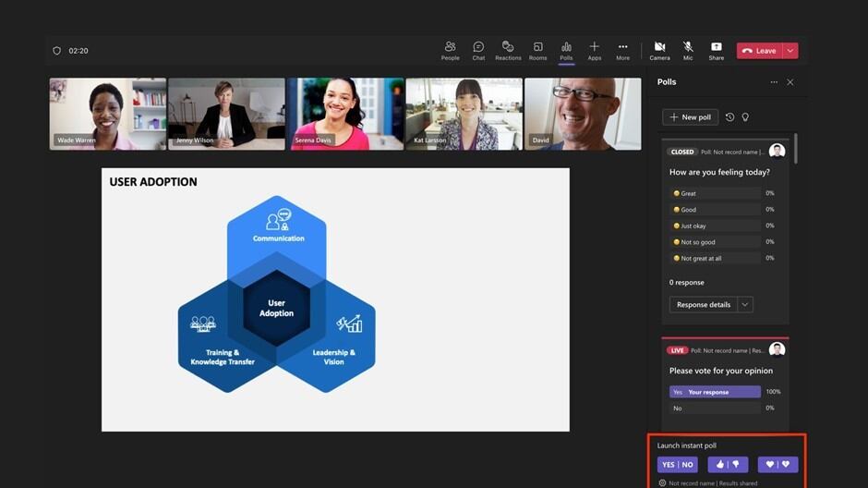
Task: Select the No poll answer
Action: tap(715, 408)
